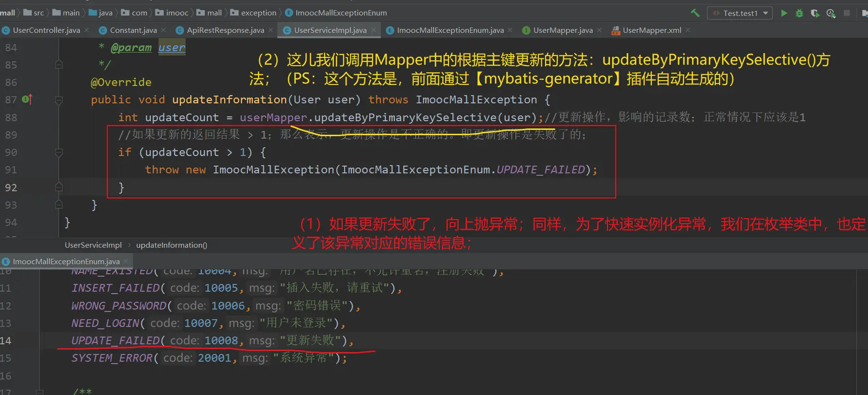Close the UserController.java tab

(87, 30)
